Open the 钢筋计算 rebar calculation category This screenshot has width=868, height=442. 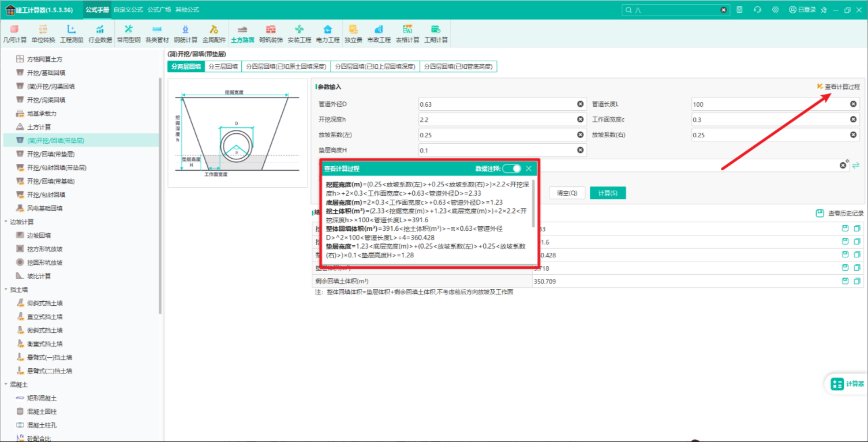(185, 34)
